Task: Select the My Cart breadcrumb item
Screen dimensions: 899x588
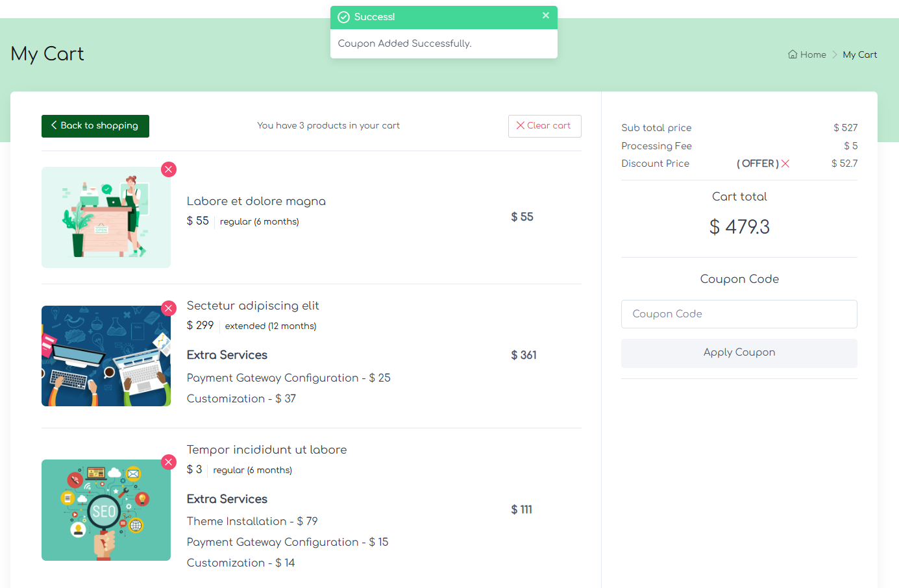Action: coord(859,55)
